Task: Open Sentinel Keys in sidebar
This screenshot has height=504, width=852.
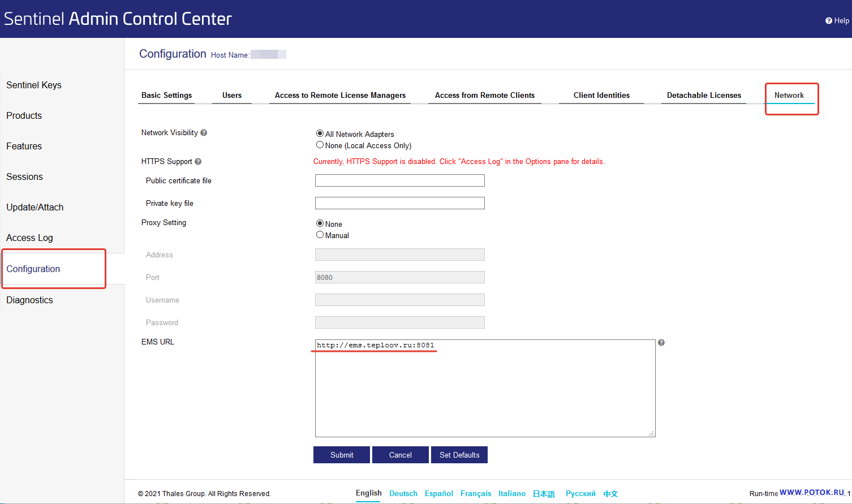Action: 34,85
